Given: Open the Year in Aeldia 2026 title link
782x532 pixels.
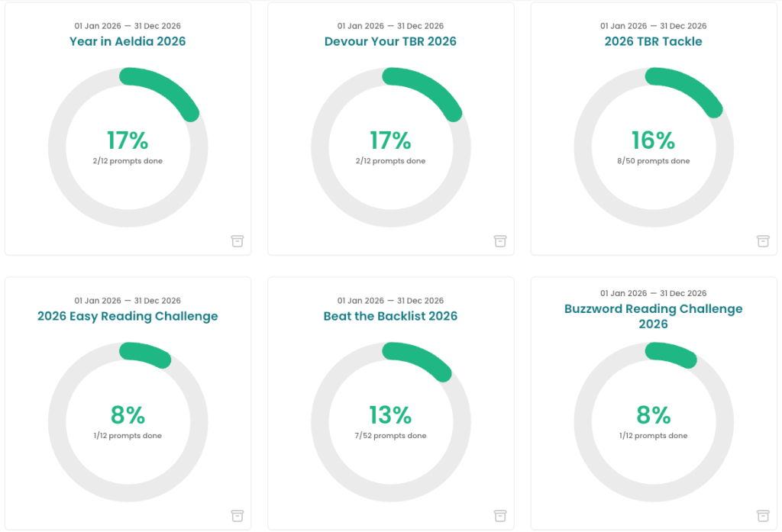Looking at the screenshot, I should pos(128,41).
